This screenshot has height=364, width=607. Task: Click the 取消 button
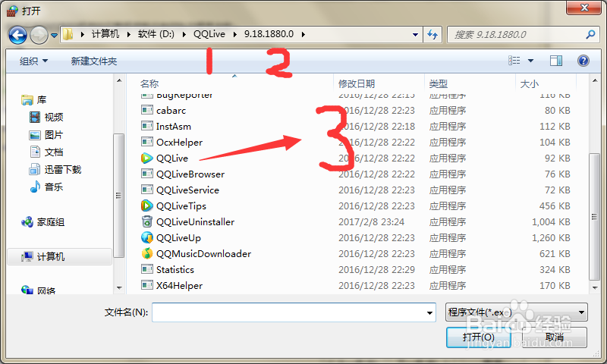(x=555, y=337)
